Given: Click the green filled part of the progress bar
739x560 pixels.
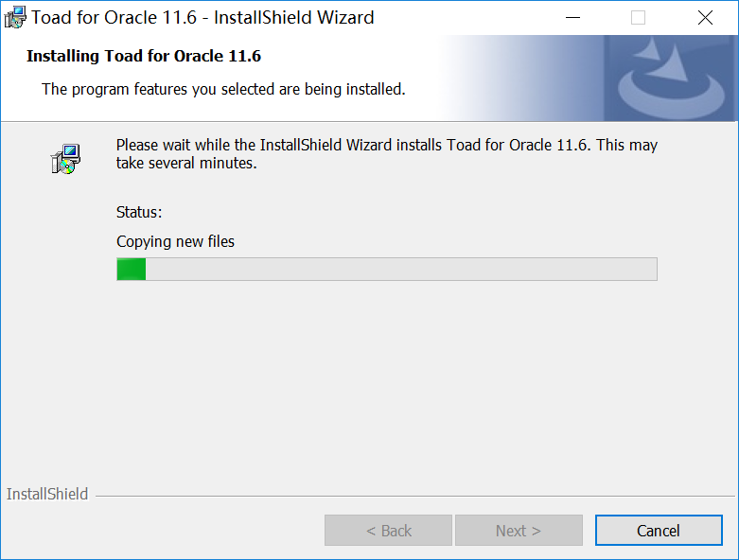Looking at the screenshot, I should pos(131,270).
